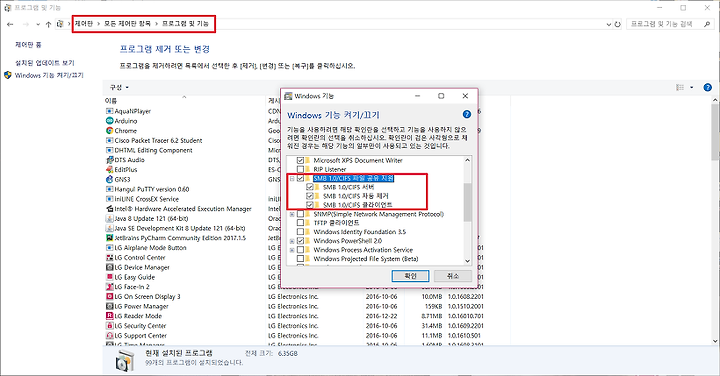Click the Chrome program icon

(109, 130)
